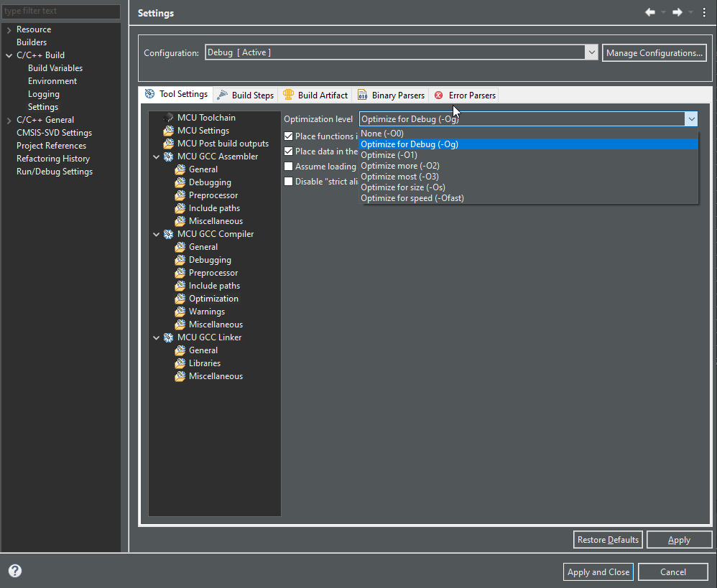Collapse the C/C++ Build node
This screenshot has width=717, height=588.
pyautogui.click(x=9, y=55)
